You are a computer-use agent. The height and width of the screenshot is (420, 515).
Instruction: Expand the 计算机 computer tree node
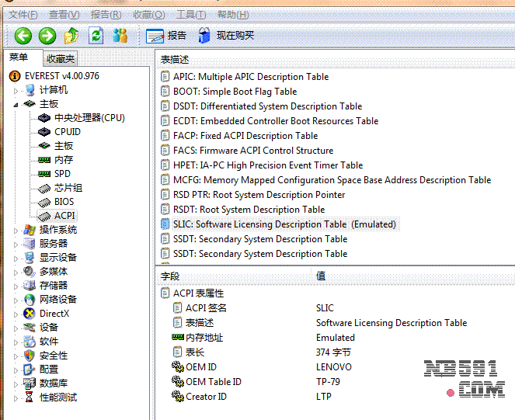(16, 90)
